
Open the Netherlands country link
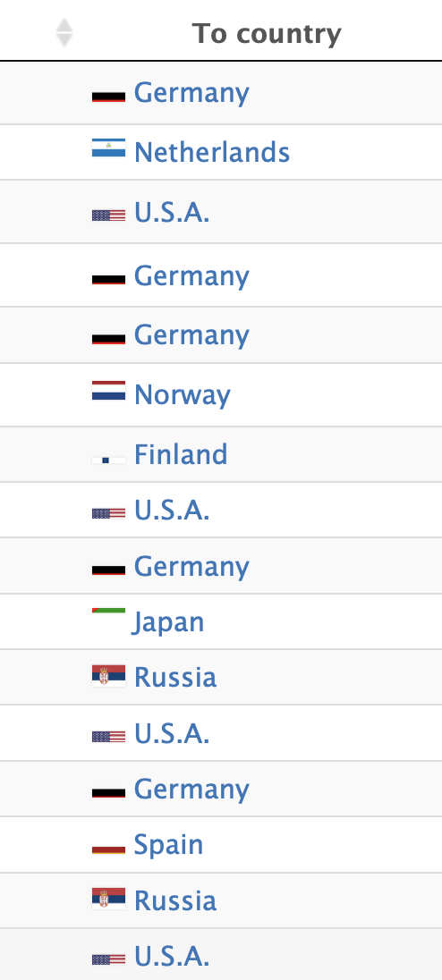coord(212,152)
